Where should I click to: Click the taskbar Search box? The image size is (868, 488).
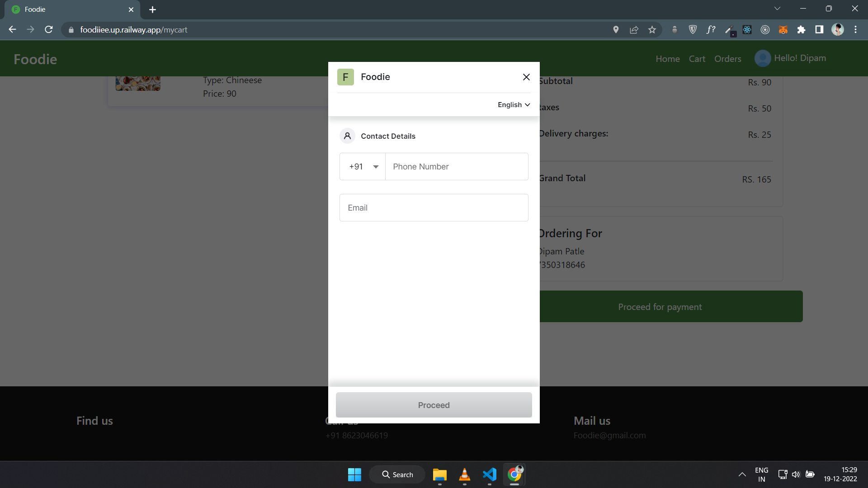click(x=397, y=474)
